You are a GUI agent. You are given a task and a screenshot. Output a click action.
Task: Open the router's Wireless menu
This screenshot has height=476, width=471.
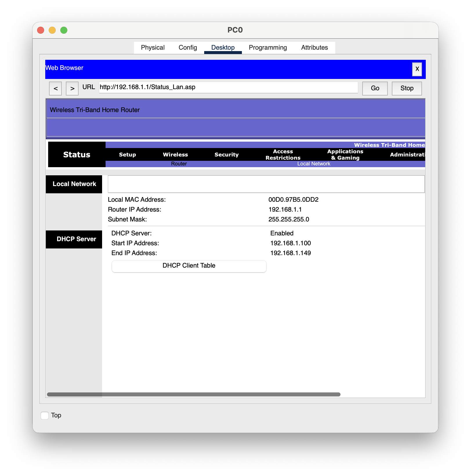175,155
